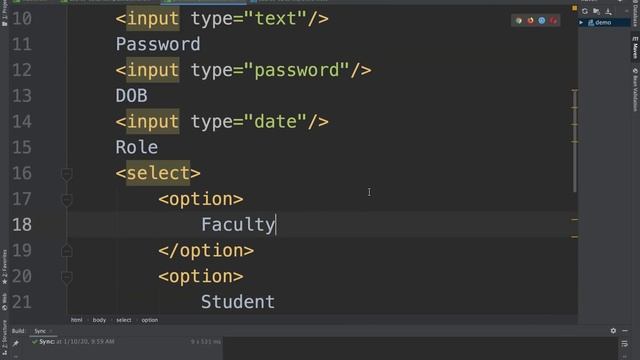The height and width of the screenshot is (360, 640).
Task: Click line number 18 in gutter
Action: (x=22, y=225)
